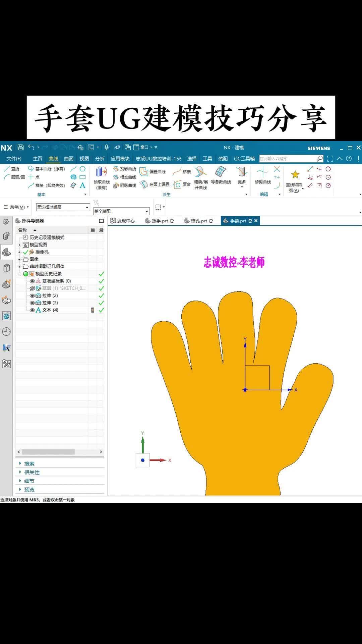Click the 偏置曲线 offset curve icon
Image resolution: width=362 pixels, height=644 pixels.
tap(144, 172)
